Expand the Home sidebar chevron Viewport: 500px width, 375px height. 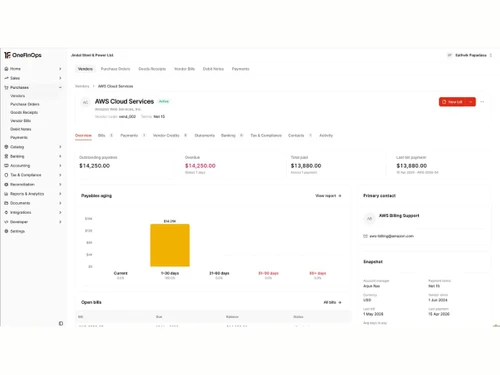click(x=60, y=69)
